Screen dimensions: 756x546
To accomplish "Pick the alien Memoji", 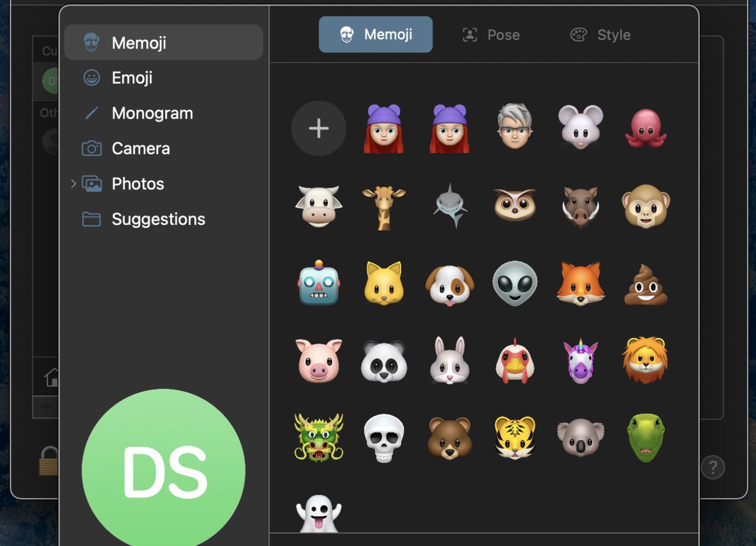I will point(515,283).
